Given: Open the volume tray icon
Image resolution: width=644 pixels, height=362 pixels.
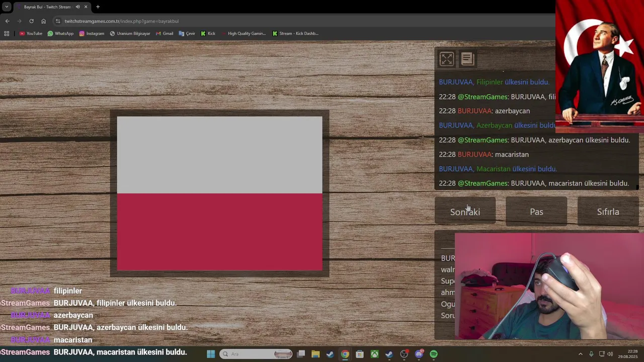Looking at the screenshot, I should click(610, 354).
